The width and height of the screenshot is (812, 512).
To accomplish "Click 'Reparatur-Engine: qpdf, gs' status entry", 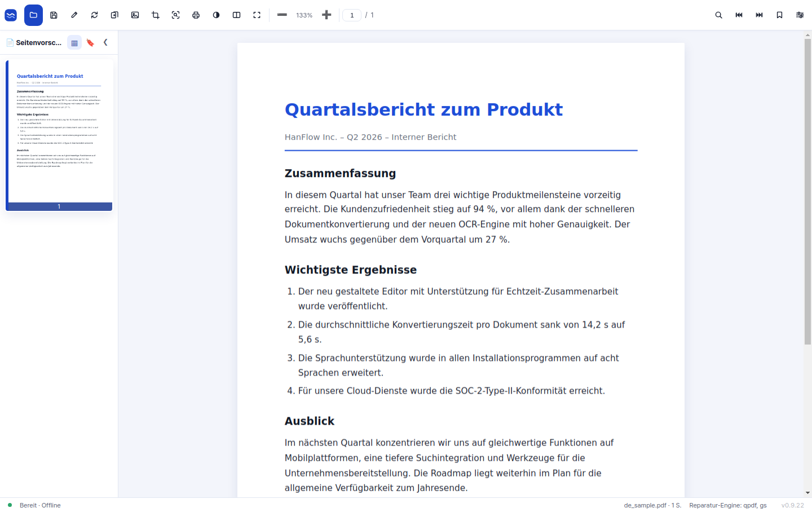I will pos(728,505).
